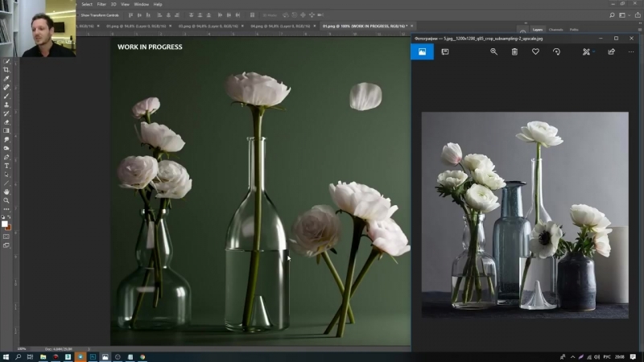
Task: Click the Photos app slideshow icon
Action: pyautogui.click(x=445, y=51)
